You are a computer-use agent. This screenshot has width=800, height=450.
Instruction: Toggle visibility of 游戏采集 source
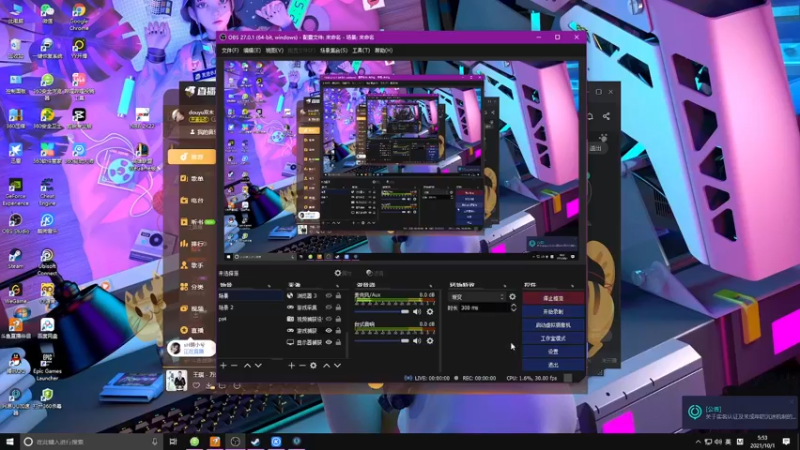329,307
